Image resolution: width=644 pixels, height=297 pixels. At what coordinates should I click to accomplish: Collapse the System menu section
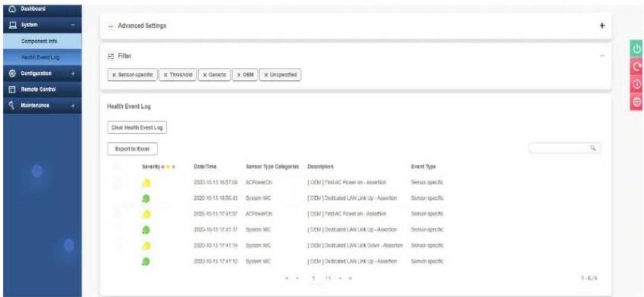click(x=73, y=26)
